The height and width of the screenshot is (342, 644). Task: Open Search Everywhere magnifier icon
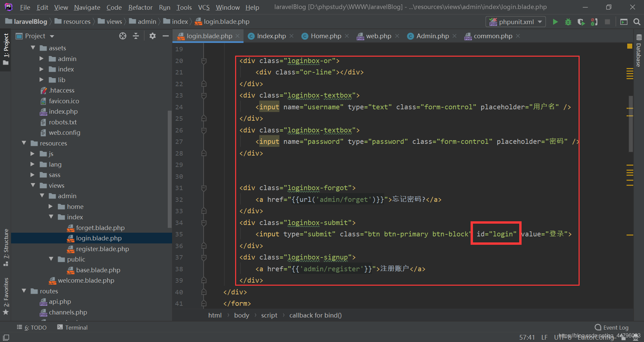click(x=637, y=22)
